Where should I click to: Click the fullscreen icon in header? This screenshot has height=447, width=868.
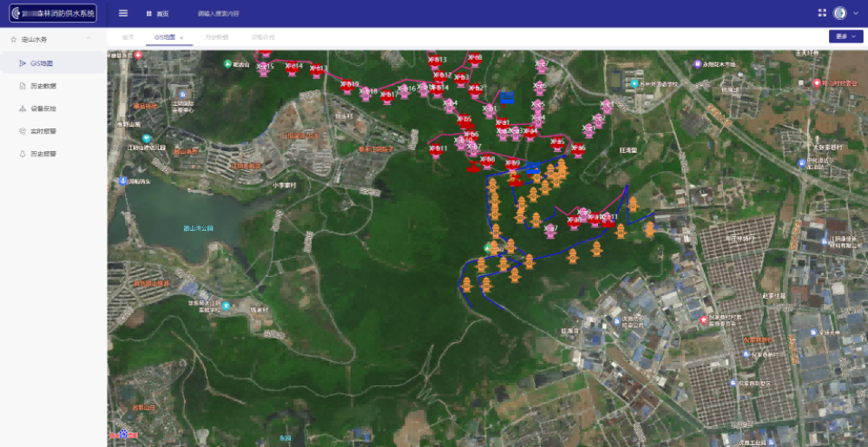pos(823,13)
